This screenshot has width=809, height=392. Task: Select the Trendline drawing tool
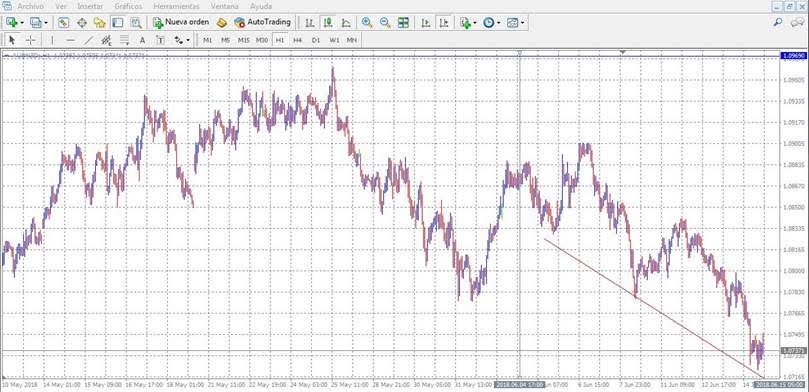tap(89, 40)
